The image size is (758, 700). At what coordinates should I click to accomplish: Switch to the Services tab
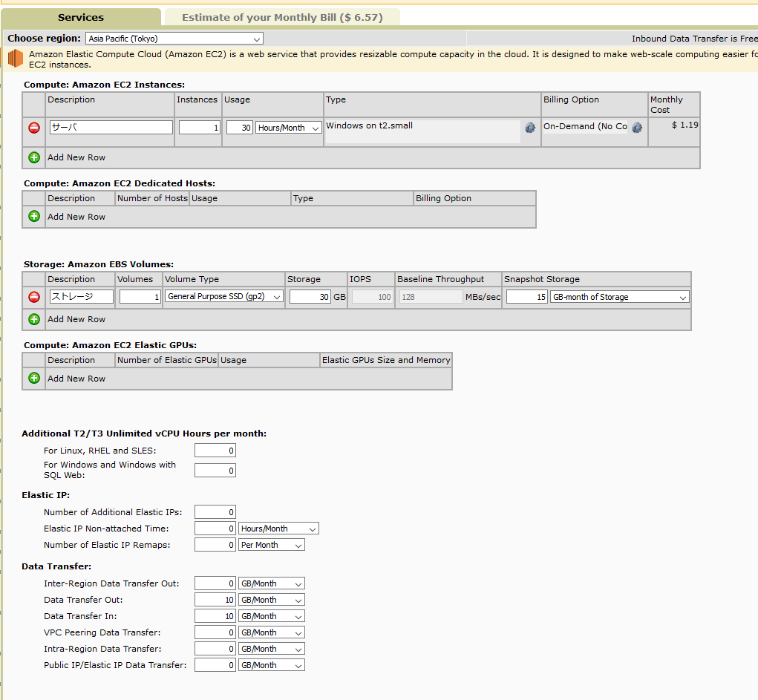tap(81, 17)
